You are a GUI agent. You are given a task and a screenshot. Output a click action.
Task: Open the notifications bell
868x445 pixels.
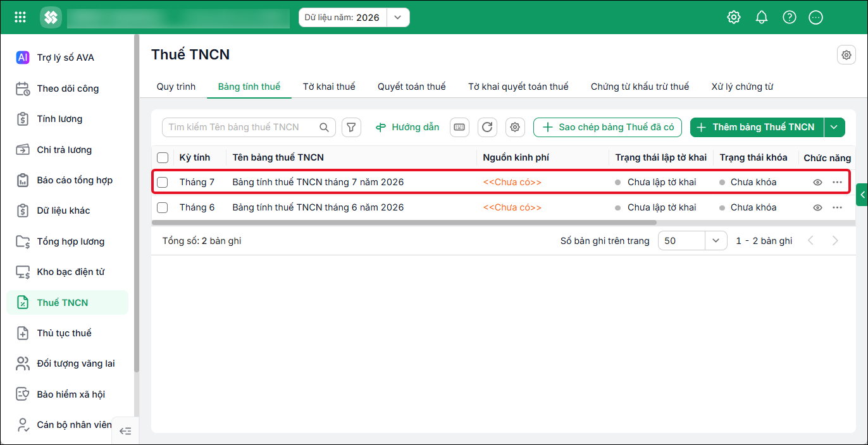click(762, 17)
